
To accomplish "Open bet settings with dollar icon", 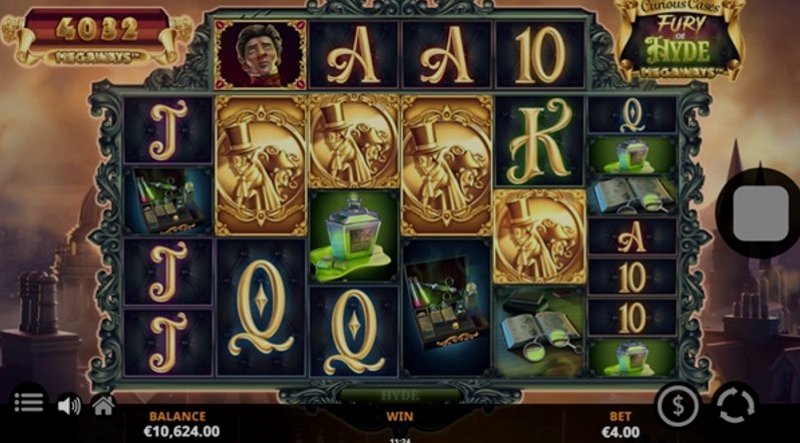I will pyautogui.click(x=678, y=406).
